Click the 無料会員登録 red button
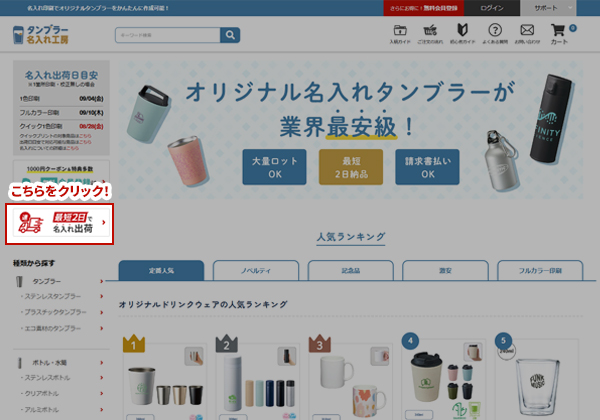This screenshot has height=420, width=600. pos(424,8)
